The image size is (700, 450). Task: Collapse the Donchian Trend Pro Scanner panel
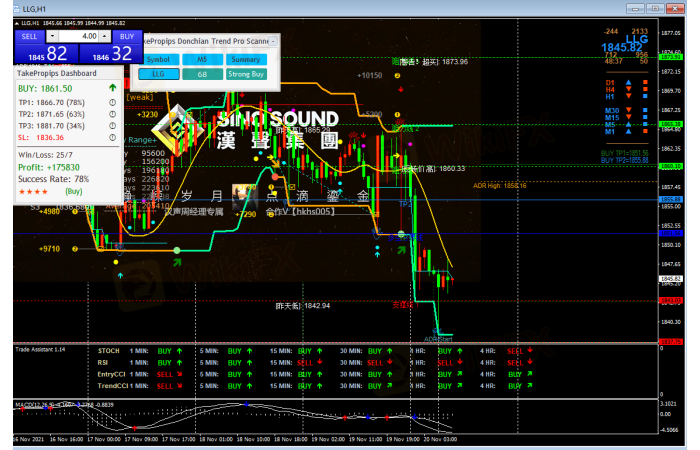click(x=272, y=42)
